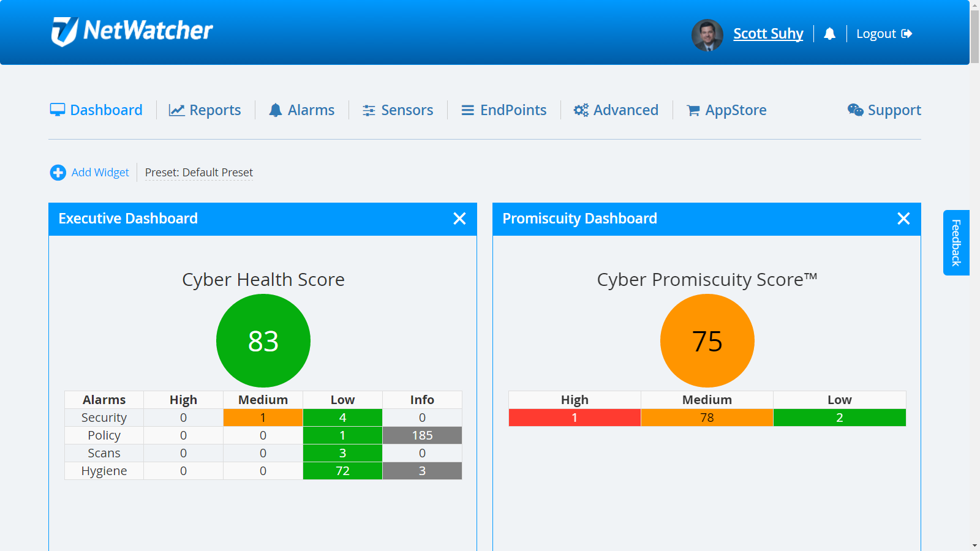Select the Reports chart icon
This screenshot has height=551, width=980.
[x=176, y=110]
